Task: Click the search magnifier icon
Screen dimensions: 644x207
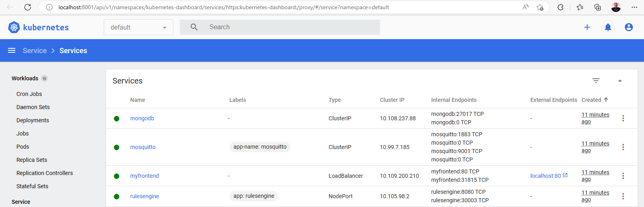Action: pyautogui.click(x=194, y=27)
